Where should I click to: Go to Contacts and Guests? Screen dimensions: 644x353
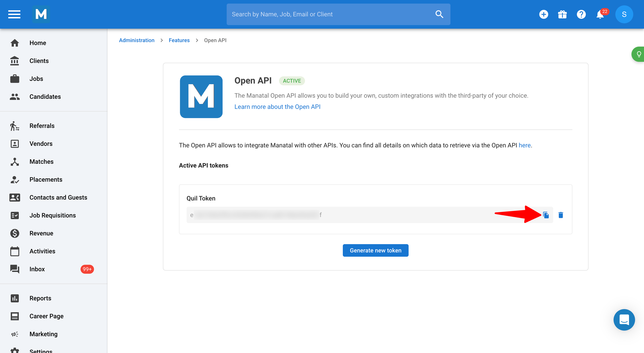(53, 197)
